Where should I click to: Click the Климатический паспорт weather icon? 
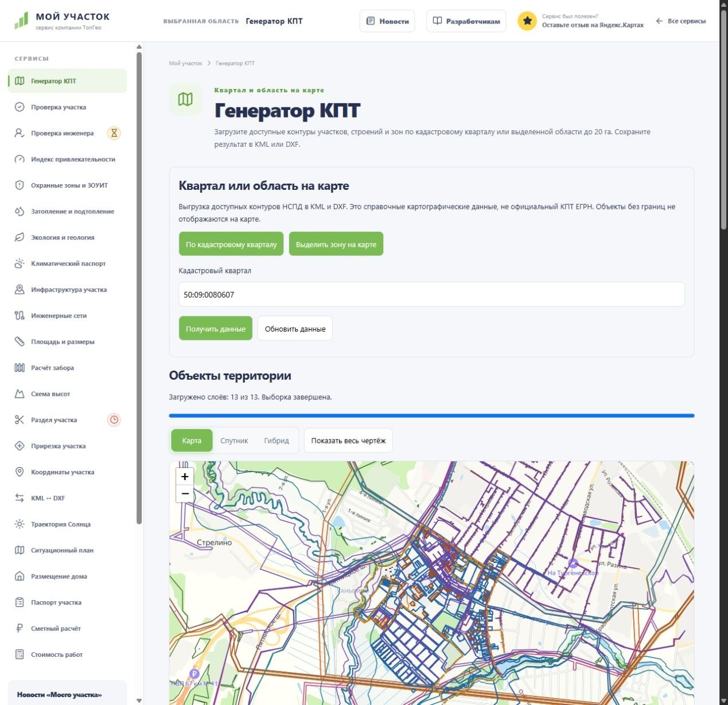point(20,263)
